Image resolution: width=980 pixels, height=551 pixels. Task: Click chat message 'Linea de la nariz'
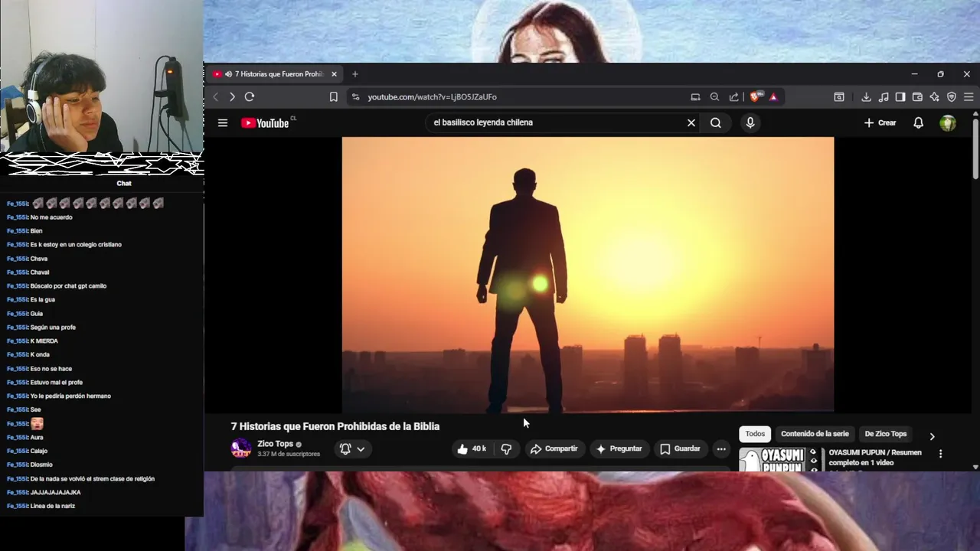click(x=52, y=507)
